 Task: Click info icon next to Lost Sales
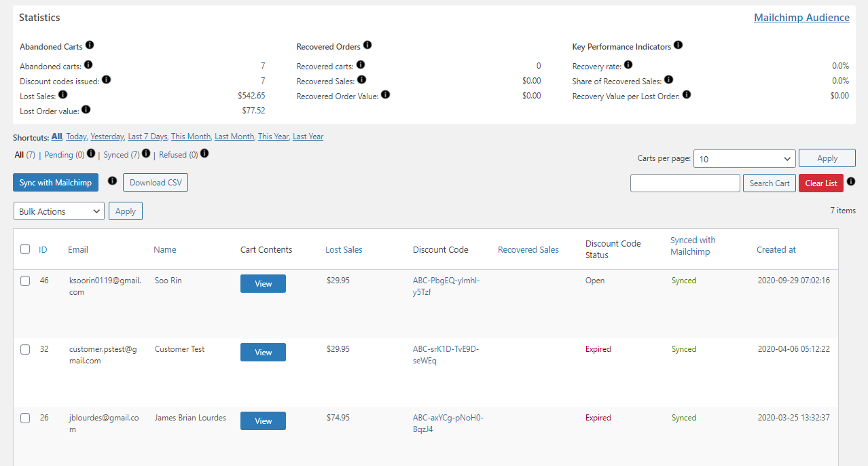(x=63, y=95)
